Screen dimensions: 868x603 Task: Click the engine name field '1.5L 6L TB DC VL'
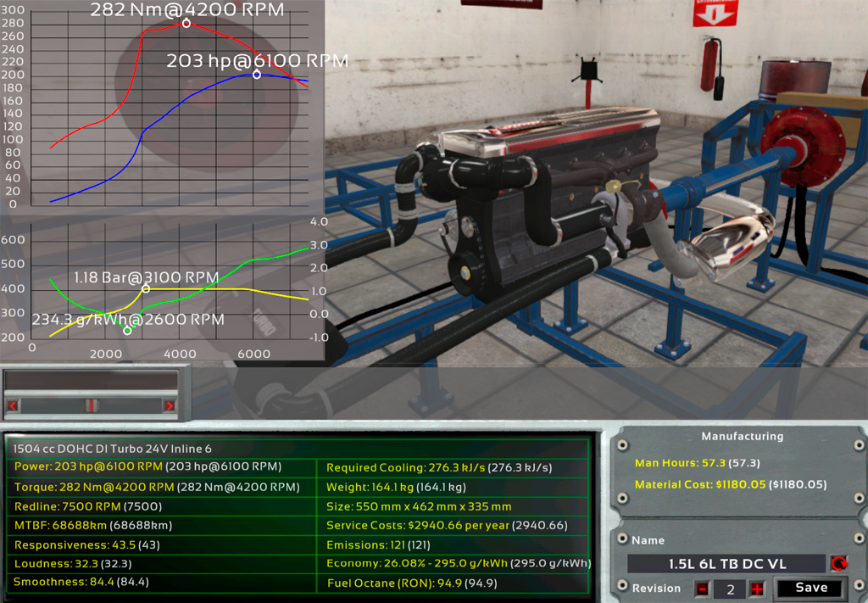726,564
